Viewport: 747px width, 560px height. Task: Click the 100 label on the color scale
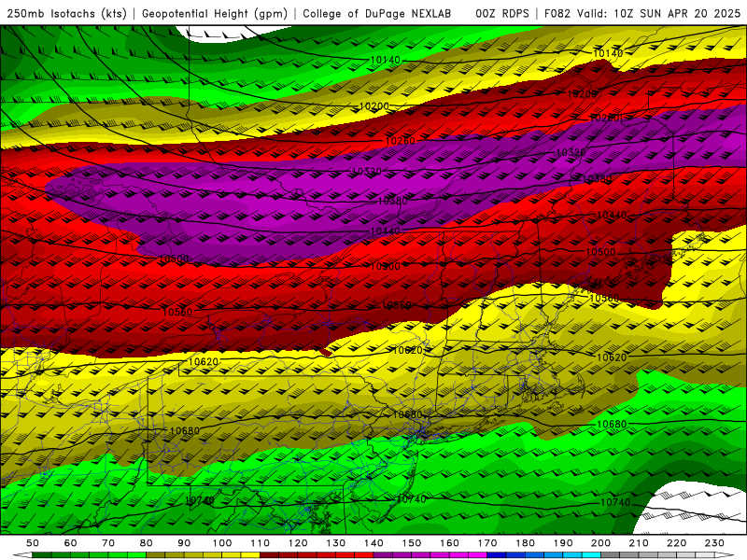click(x=222, y=543)
